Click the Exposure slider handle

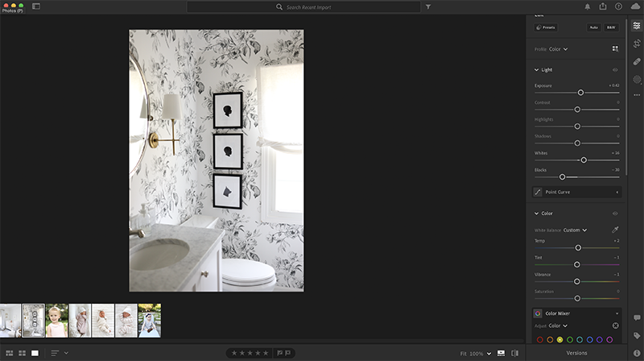coord(580,93)
